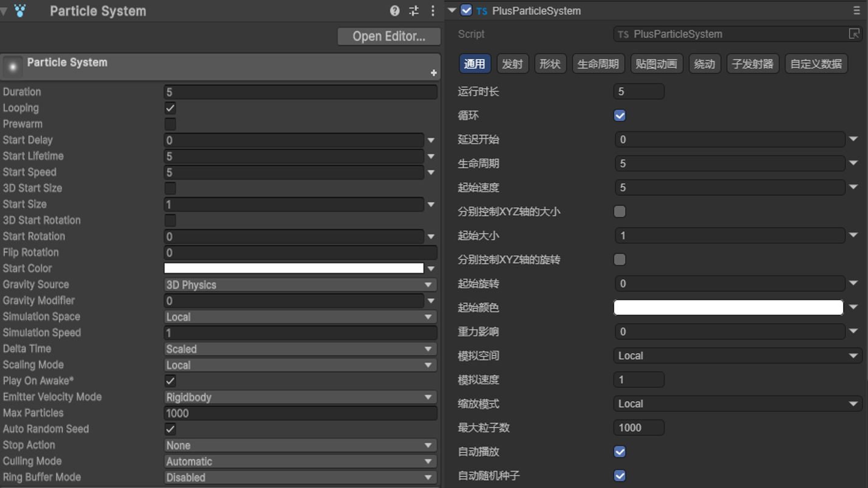Switch to the 绕动 tab
868x488 pixels.
click(x=704, y=64)
